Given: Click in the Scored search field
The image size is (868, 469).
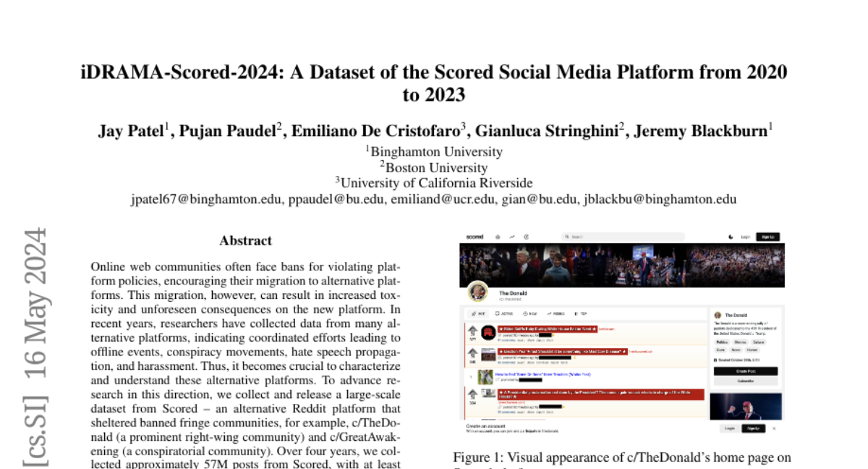Looking at the screenshot, I should pyautogui.click(x=622, y=237).
